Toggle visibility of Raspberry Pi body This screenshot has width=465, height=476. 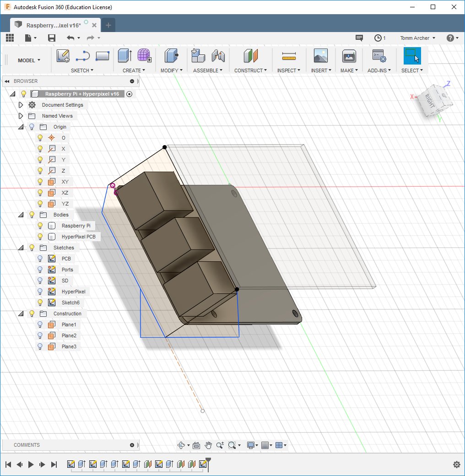(40, 226)
